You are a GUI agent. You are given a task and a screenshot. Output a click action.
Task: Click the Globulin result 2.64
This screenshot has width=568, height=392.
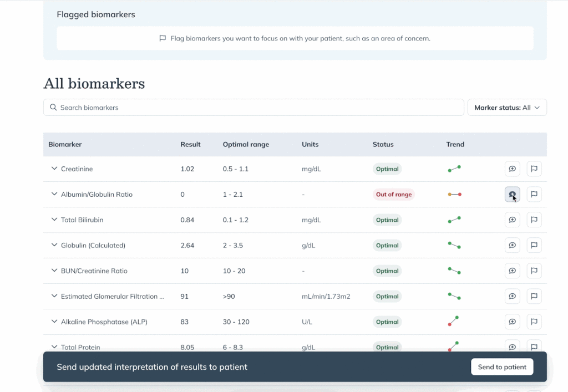pos(187,246)
